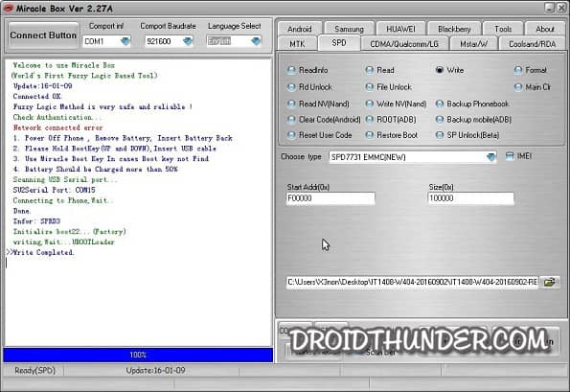Image resolution: width=570 pixels, height=392 pixels.
Task: Select the Main Clr radio option
Action: pyautogui.click(x=533, y=87)
